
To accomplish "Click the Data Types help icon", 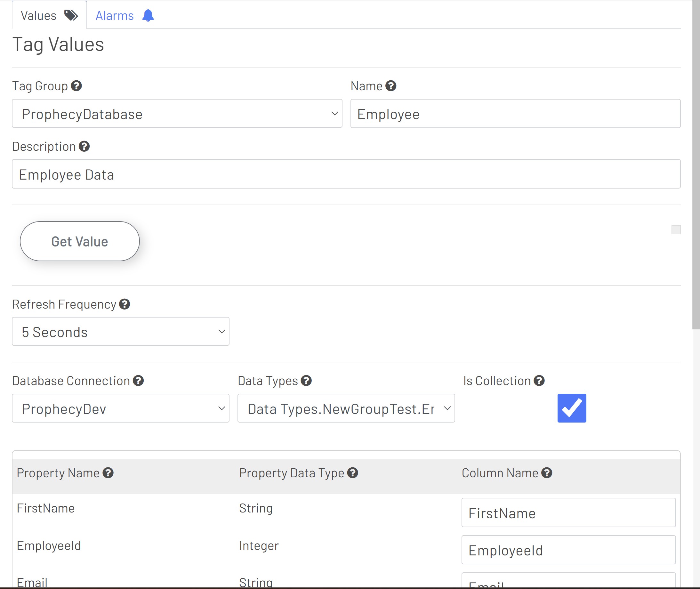I will [x=306, y=381].
